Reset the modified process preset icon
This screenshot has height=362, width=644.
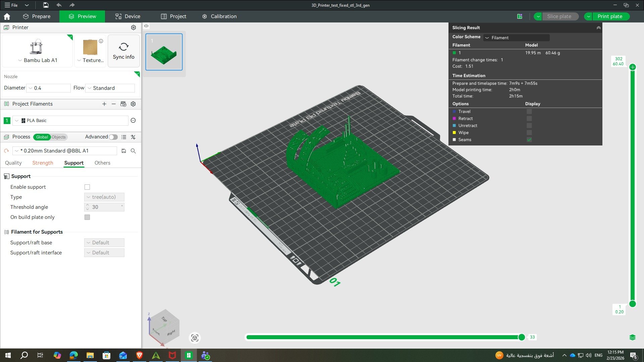pyautogui.click(x=6, y=151)
